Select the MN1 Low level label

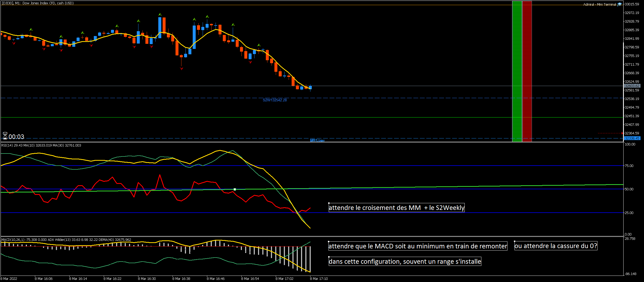click(x=317, y=140)
